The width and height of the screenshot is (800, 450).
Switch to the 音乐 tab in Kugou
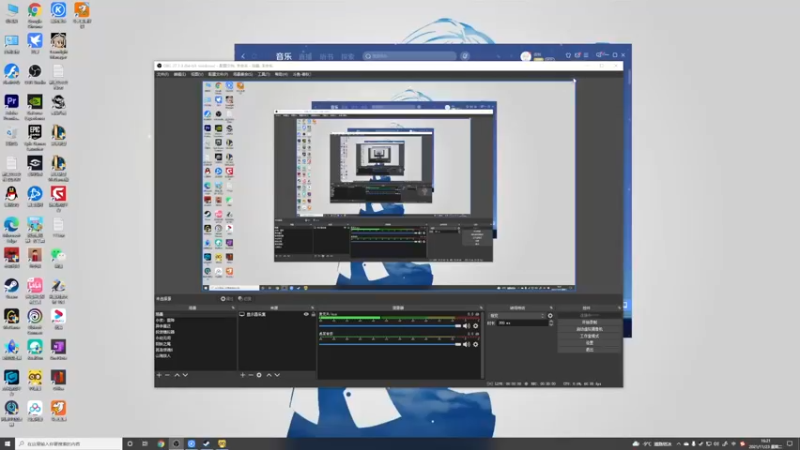[x=284, y=56]
